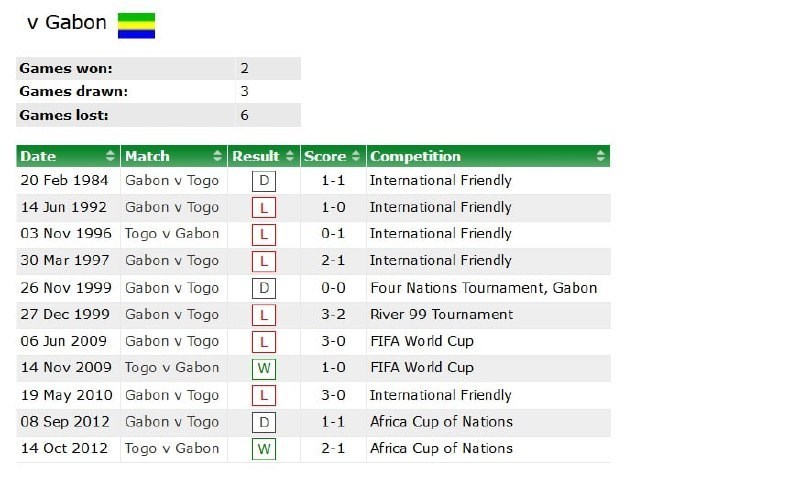Viewport: 793px width, 492px height.
Task: Click the W result badge for 14 Oct 2012
Action: [264, 449]
